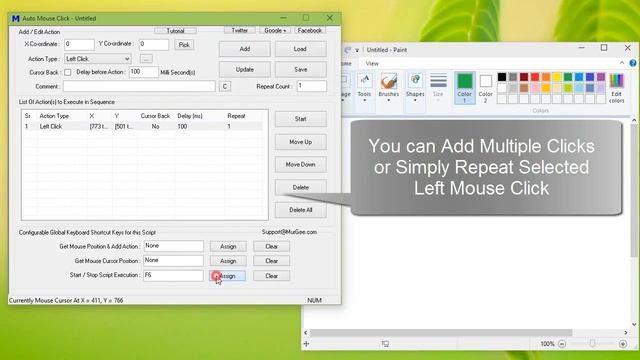The width and height of the screenshot is (640, 360).
Task: Collapse the Paint ribbon with the chevron
Action: tap(622, 63)
